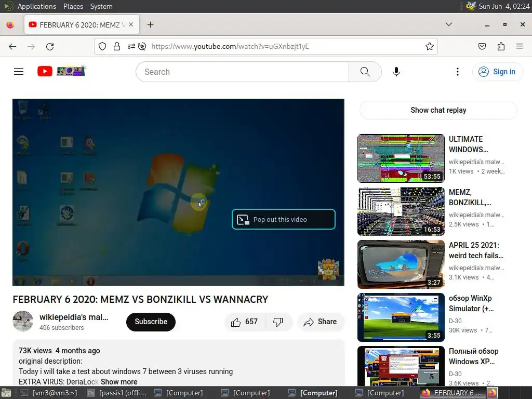Image resolution: width=532 pixels, height=399 pixels.
Task: Click 73K views 4 months ago text
Action: tap(59, 351)
